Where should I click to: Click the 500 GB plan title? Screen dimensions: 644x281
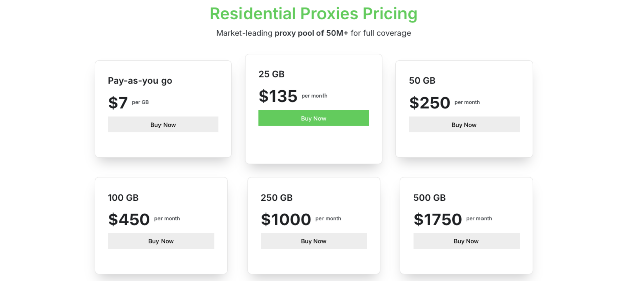coord(429,198)
